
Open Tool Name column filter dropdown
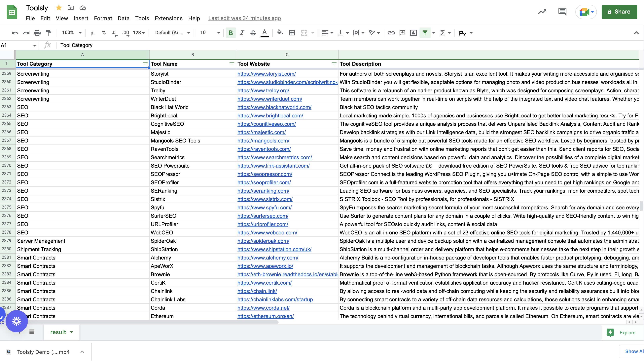point(232,64)
